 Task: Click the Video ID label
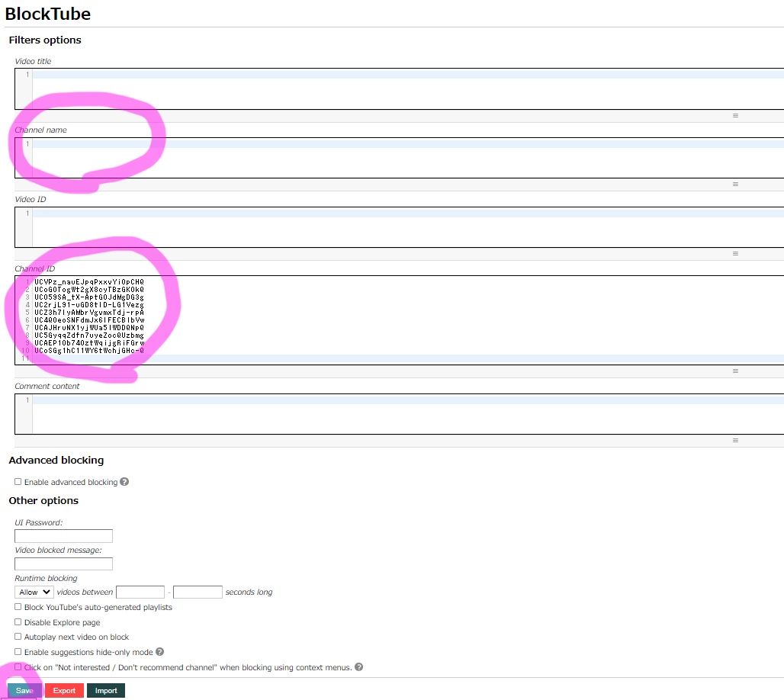point(30,199)
